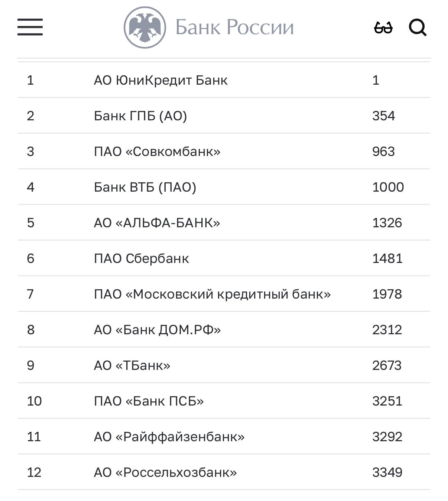
Task: Enable visually impaired mode glasses icon
Action: (383, 27)
